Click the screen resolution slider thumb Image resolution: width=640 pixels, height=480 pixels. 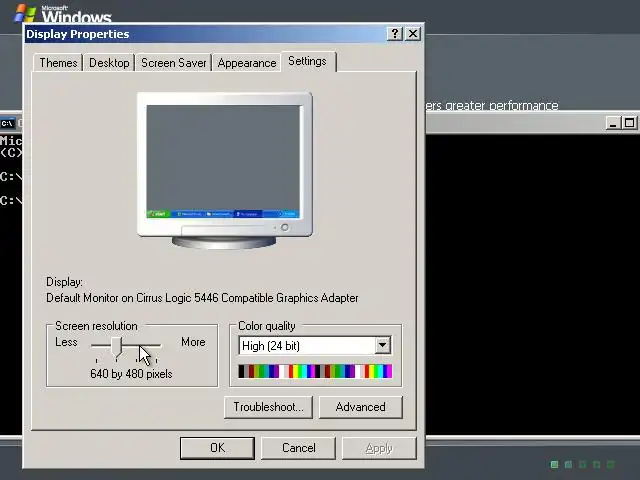click(x=116, y=347)
